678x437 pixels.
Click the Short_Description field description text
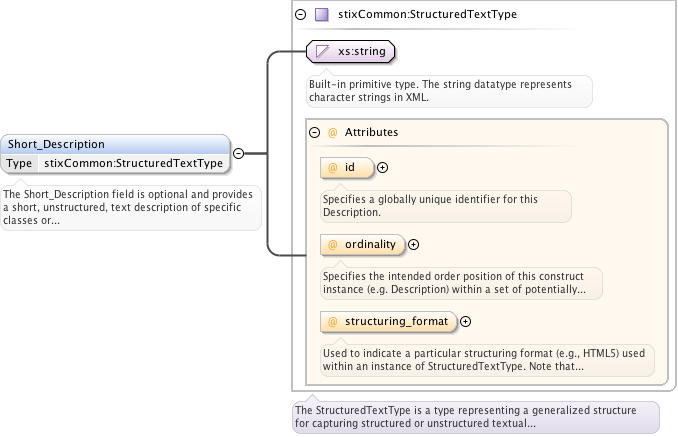point(130,207)
